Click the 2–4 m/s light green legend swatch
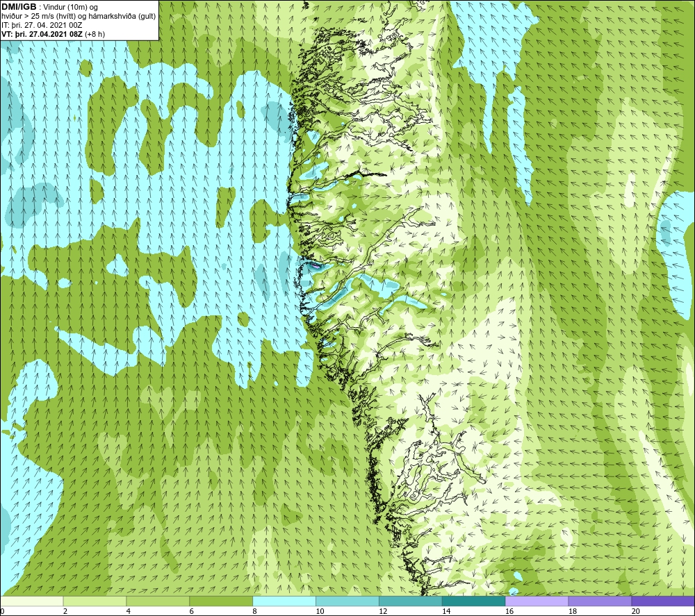695x616 pixels. [95, 601]
